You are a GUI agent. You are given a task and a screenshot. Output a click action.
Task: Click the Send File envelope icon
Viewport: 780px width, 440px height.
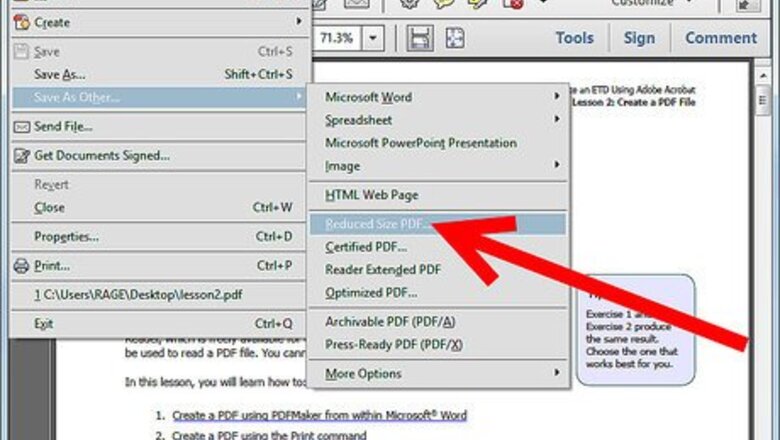[x=21, y=127]
